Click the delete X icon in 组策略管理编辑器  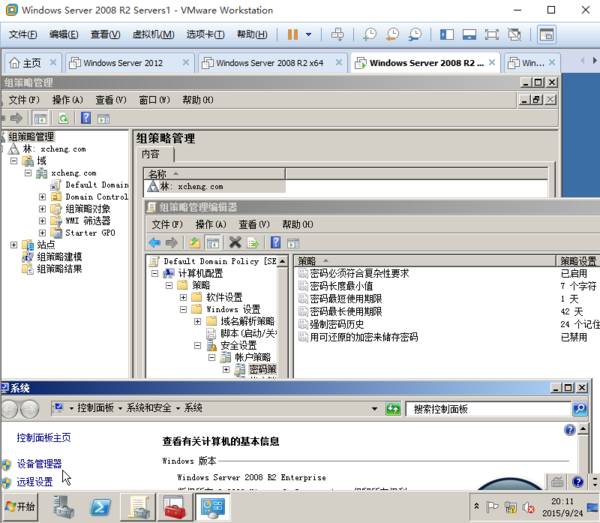(235, 243)
